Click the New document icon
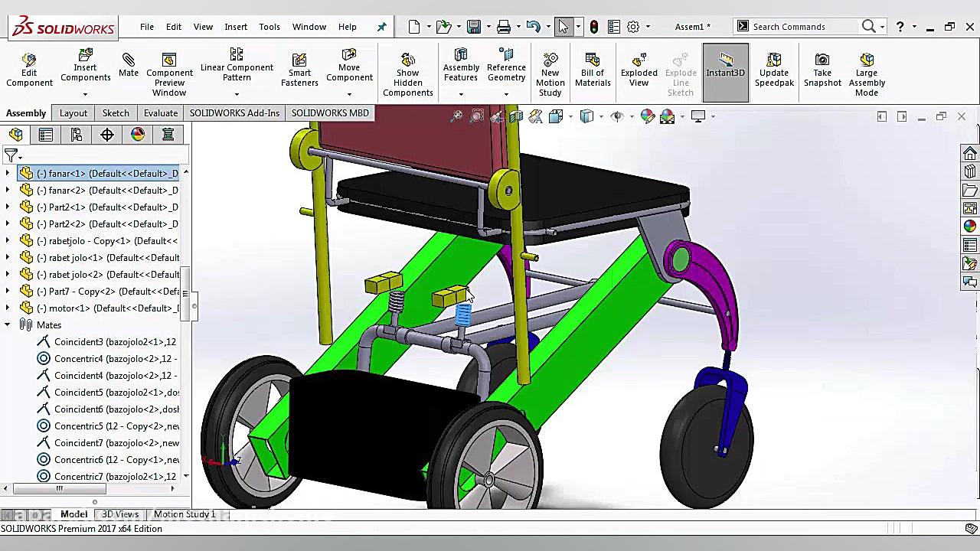980x551 pixels. click(414, 27)
